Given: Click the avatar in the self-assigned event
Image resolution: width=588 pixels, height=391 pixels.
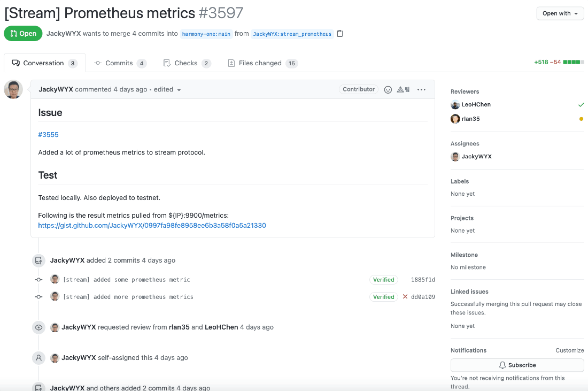Looking at the screenshot, I should pyautogui.click(x=55, y=358).
